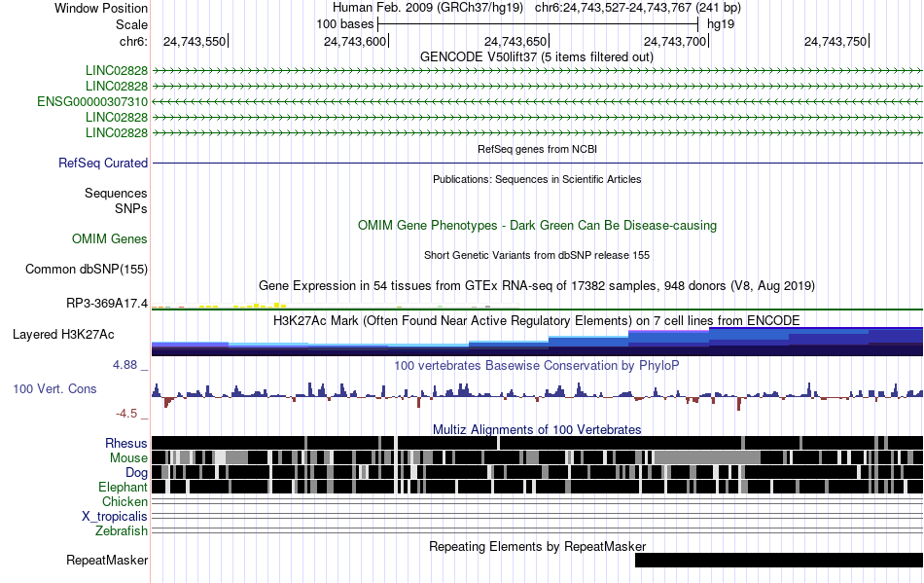Click coordinate marker 24,743,550
The width and height of the screenshot is (924, 583).
pyautogui.click(x=195, y=41)
